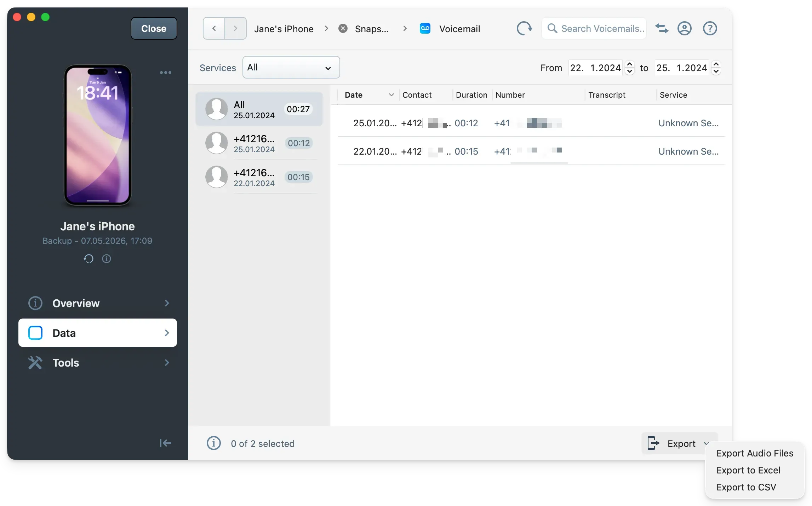Screen dimensions: 812x506
Task: Open the device options three dots menu
Action: tap(165, 73)
